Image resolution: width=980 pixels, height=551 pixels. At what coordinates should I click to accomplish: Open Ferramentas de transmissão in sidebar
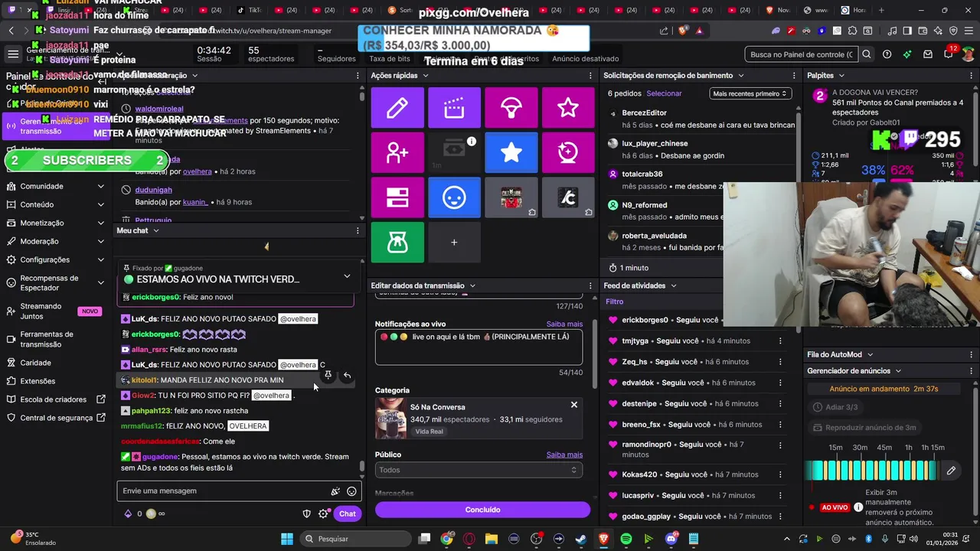[55, 339]
